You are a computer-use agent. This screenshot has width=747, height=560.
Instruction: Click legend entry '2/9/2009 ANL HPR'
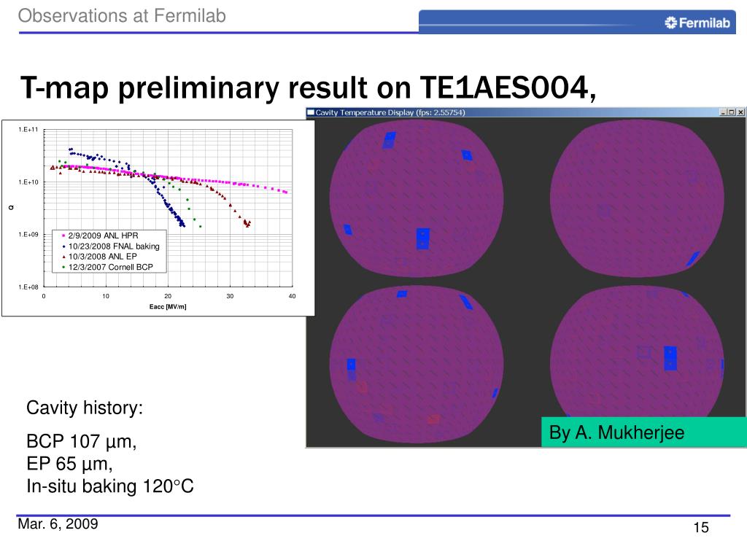click(x=103, y=236)
